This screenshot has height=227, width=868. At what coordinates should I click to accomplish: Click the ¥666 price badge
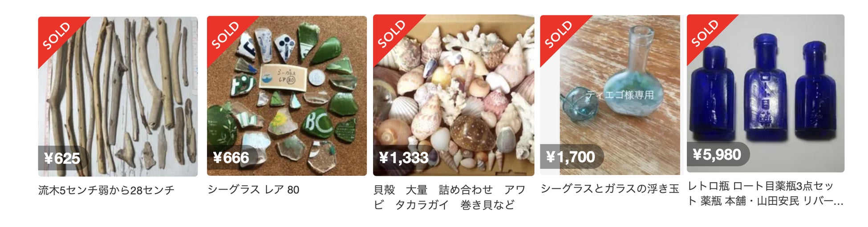[232, 157]
